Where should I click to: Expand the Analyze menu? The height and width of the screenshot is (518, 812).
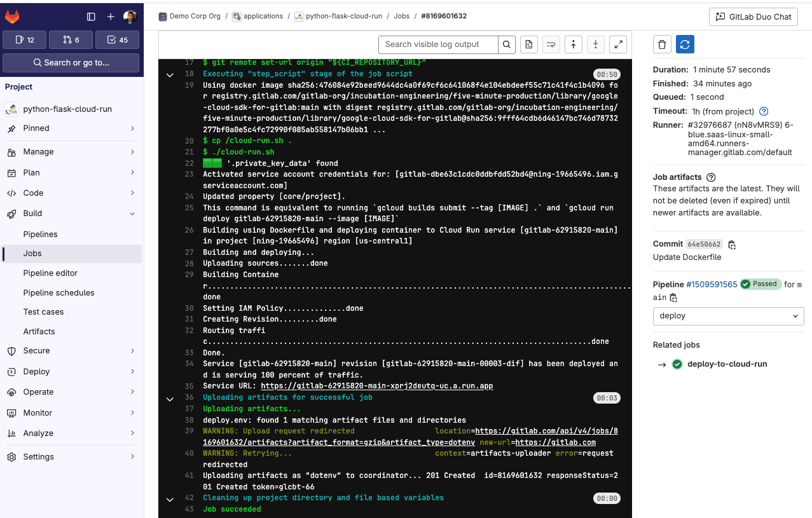[x=71, y=433]
